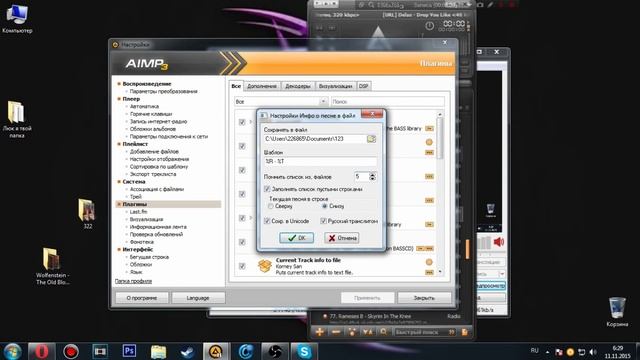
Task: Select Горячие клавиши in the settings tree
Action: click(x=151, y=114)
